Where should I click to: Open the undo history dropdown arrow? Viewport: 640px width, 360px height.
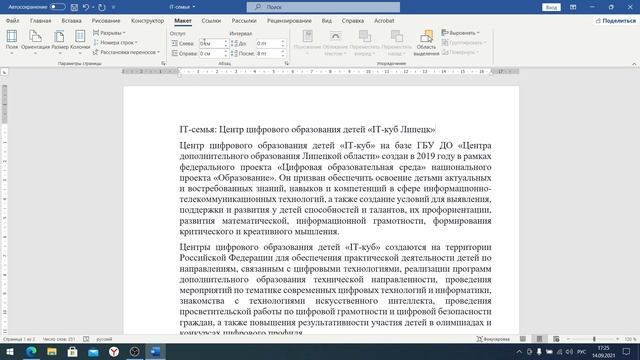pos(93,7)
